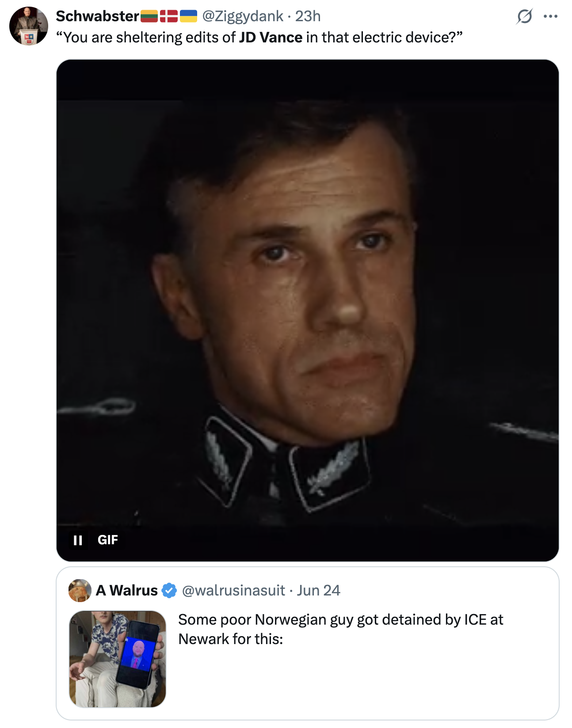Open the quoted tweet's phone photo thumbnail

118,659
